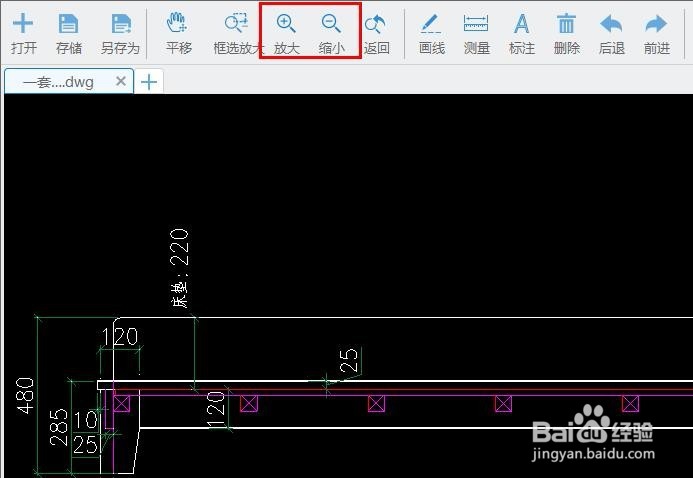This screenshot has height=478, width=693.
Task: Select the leftmost magenta crossed square
Action: click(x=122, y=403)
